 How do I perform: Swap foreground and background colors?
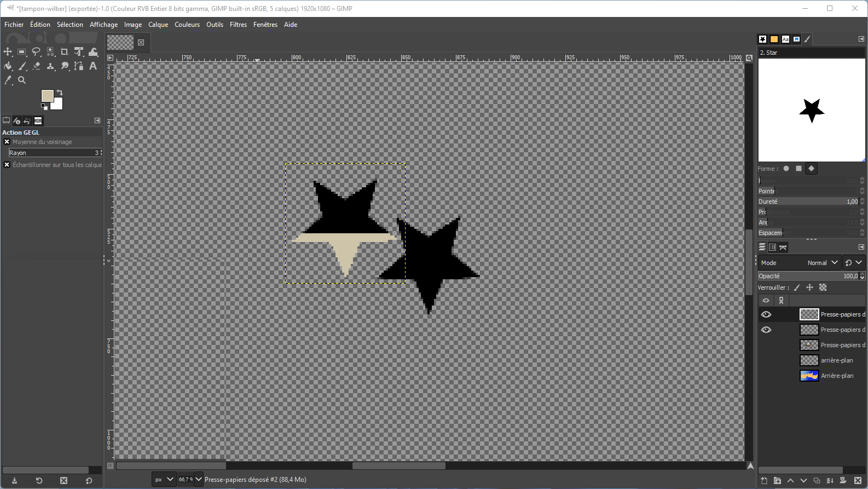pyautogui.click(x=60, y=93)
